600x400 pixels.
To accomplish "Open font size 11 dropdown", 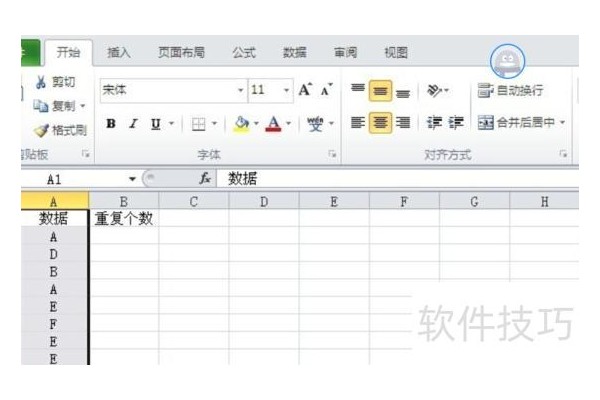I will click(286, 90).
